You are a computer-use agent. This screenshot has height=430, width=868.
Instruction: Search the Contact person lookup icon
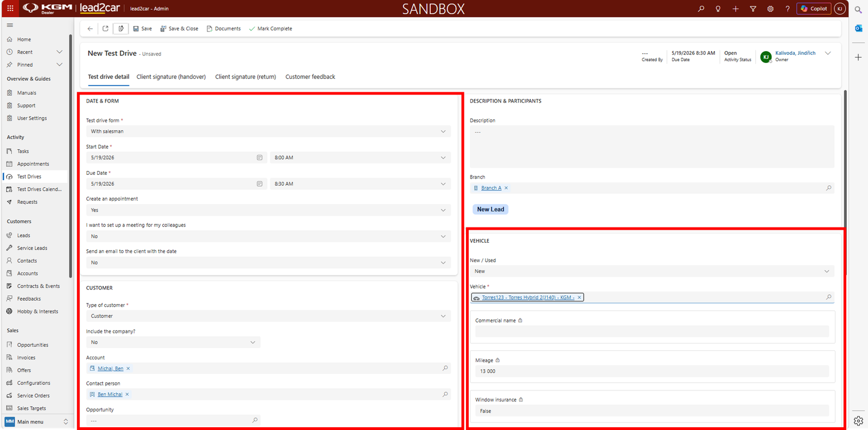pyautogui.click(x=445, y=394)
